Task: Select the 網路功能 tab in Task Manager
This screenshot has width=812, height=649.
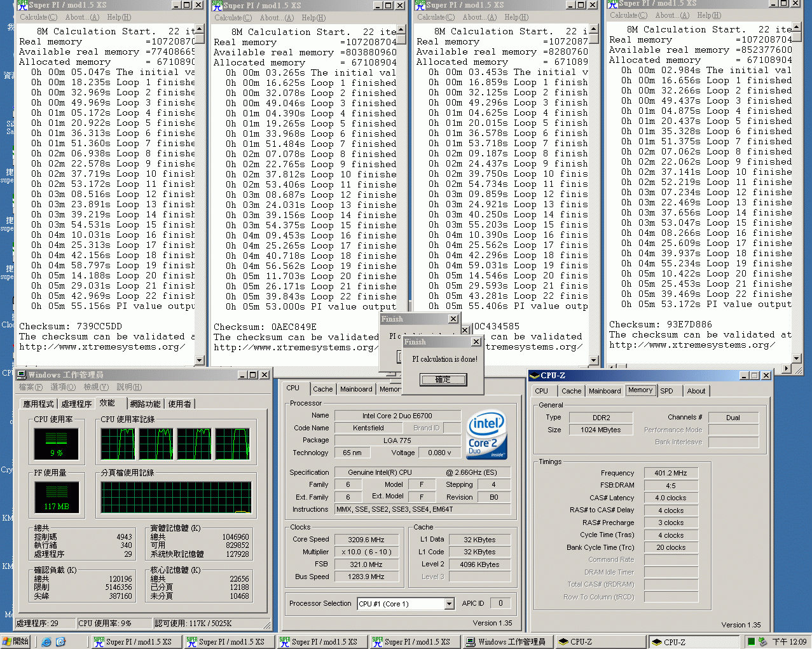Action: [x=145, y=404]
